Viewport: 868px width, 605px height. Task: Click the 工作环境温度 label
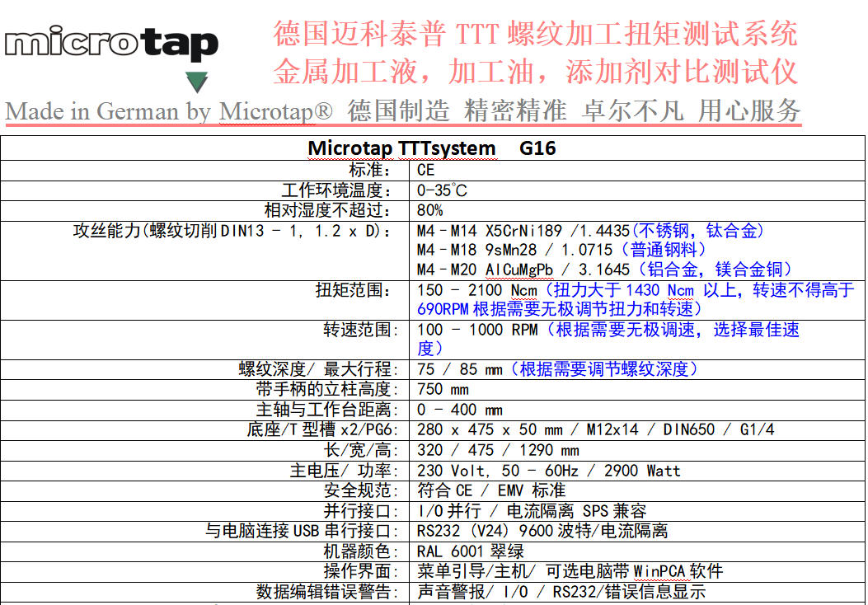pyautogui.click(x=336, y=190)
